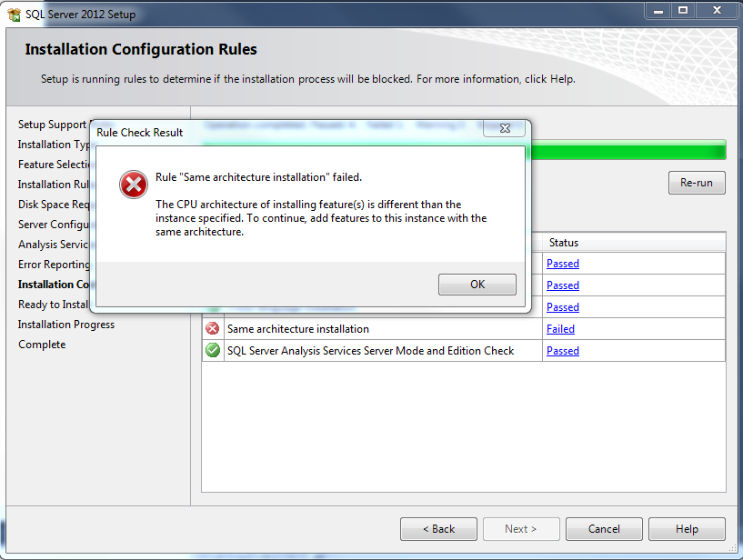Click the red error icon in dialog
743x560 pixels.
(x=133, y=185)
